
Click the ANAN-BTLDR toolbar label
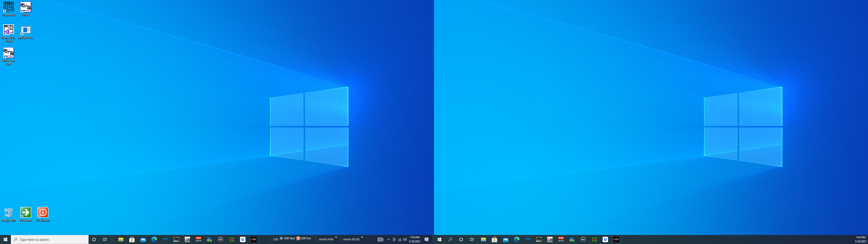pos(351,239)
